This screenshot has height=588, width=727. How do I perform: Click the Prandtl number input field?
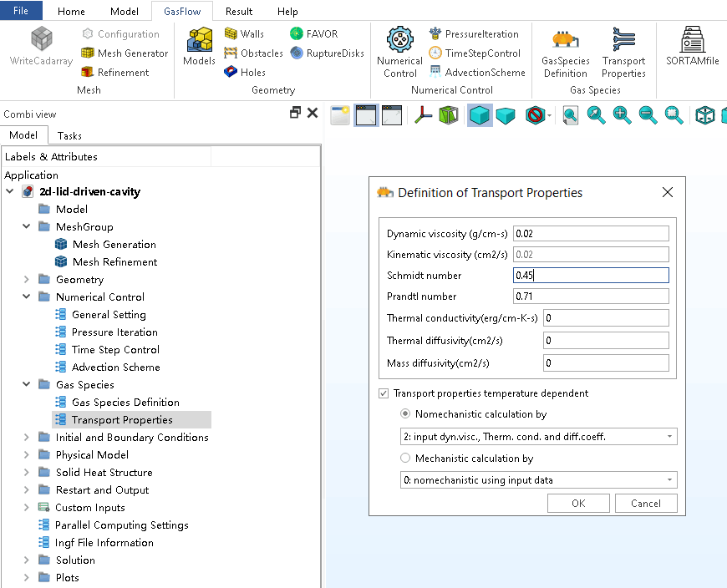tap(591, 297)
